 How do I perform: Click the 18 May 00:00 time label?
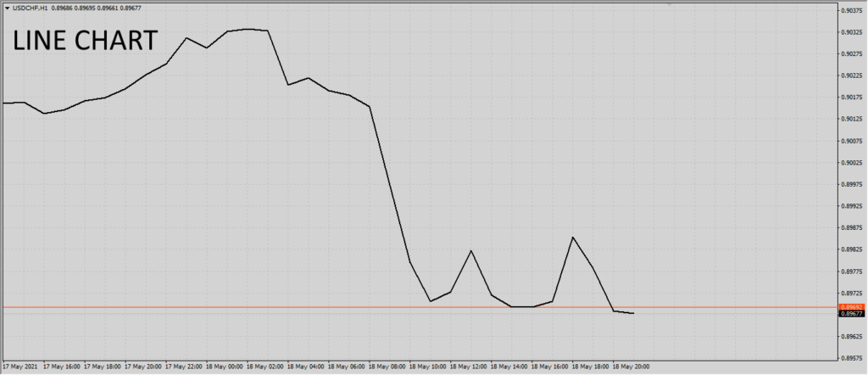point(225,368)
